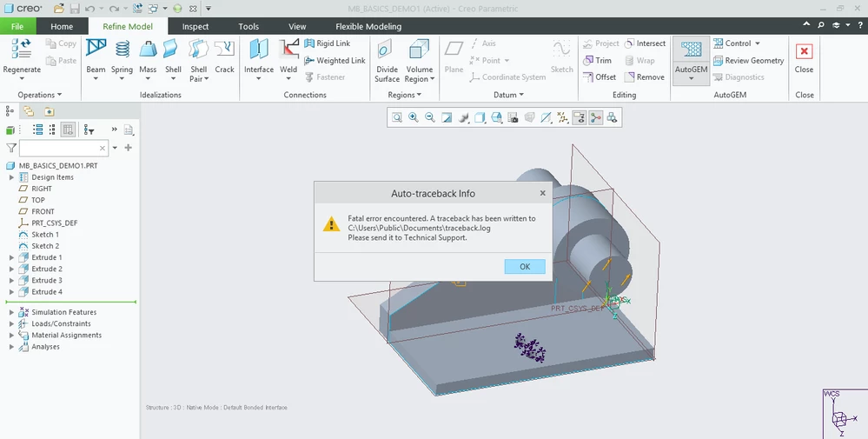This screenshot has height=439, width=868.
Task: Switch to the Tools tab
Action: click(248, 26)
